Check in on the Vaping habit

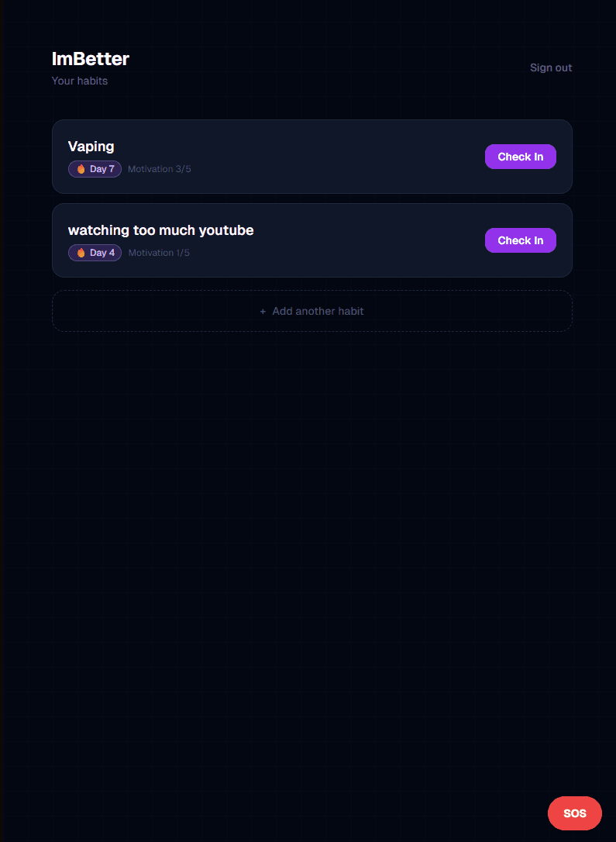(x=521, y=157)
